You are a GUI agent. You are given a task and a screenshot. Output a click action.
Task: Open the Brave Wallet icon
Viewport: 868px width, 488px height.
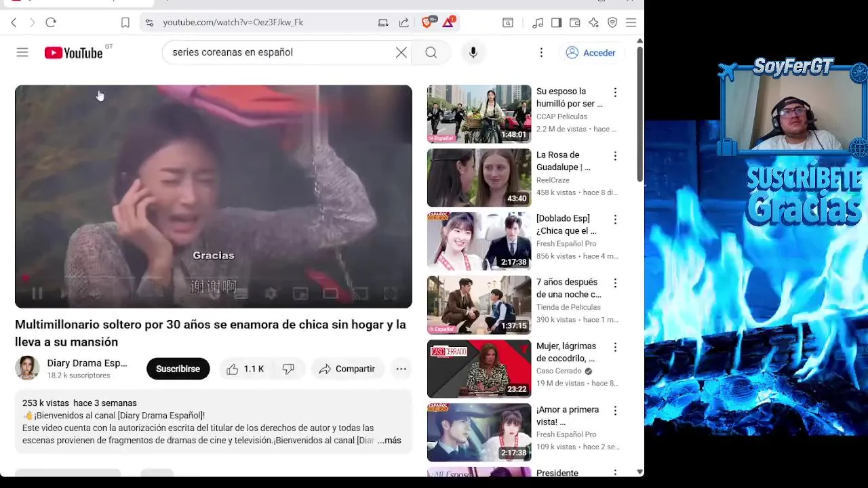click(575, 22)
